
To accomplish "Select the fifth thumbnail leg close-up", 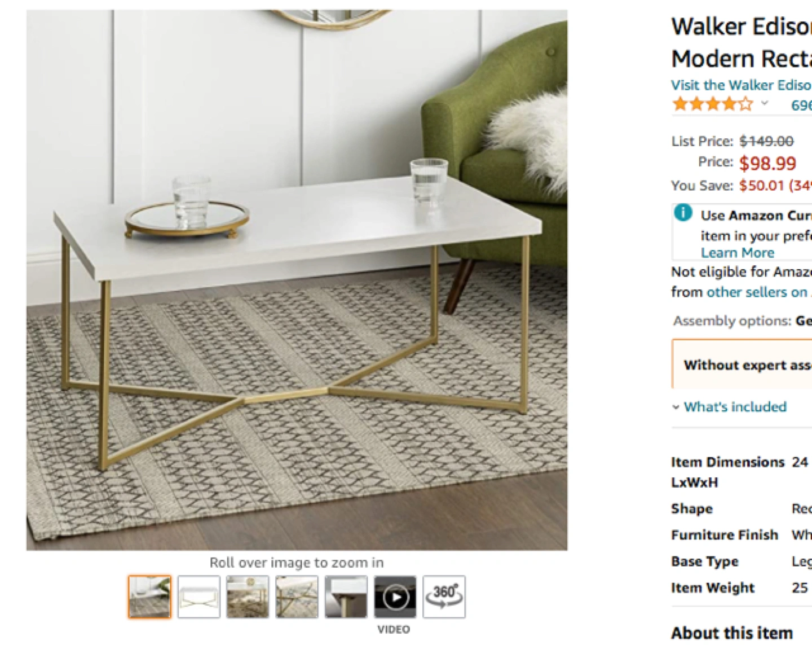I will [x=346, y=596].
